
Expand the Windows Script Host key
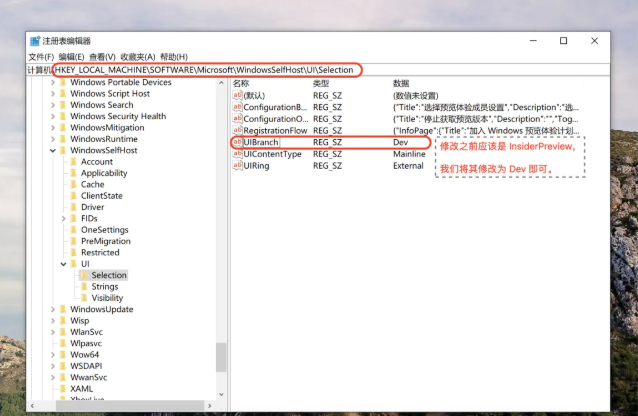pos(53,94)
